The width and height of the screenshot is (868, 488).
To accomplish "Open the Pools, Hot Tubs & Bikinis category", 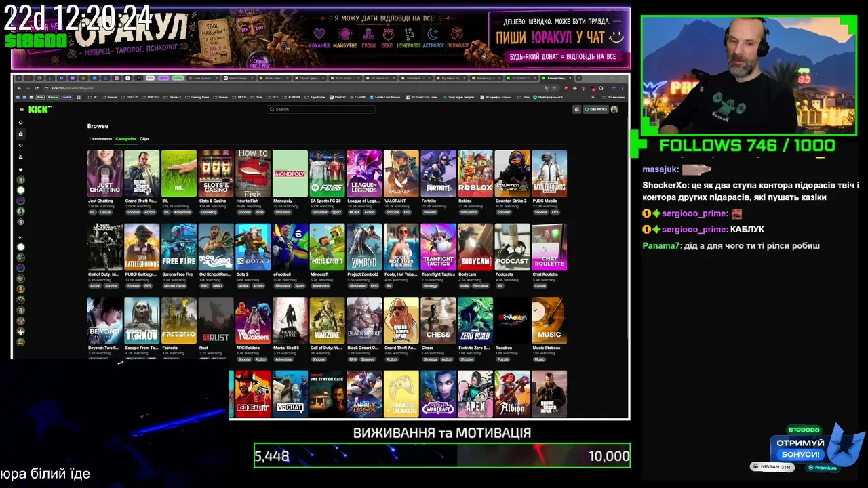I will 401,247.
